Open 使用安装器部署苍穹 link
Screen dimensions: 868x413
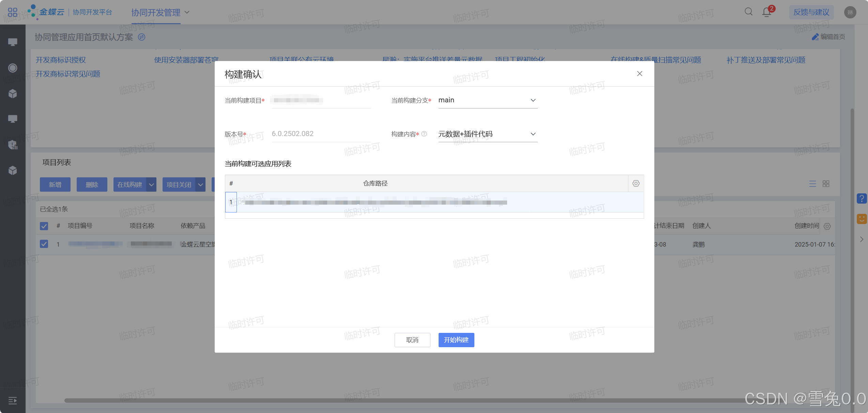(186, 60)
